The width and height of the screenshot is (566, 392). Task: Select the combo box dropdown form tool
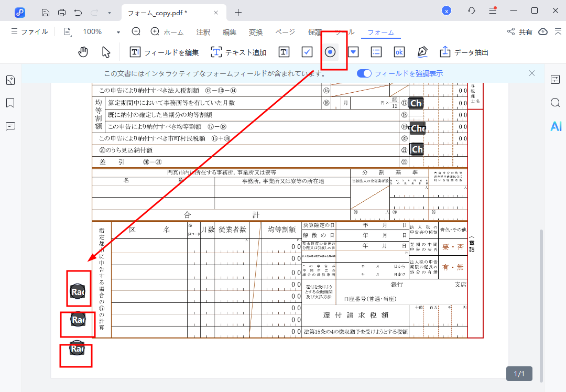tap(353, 52)
